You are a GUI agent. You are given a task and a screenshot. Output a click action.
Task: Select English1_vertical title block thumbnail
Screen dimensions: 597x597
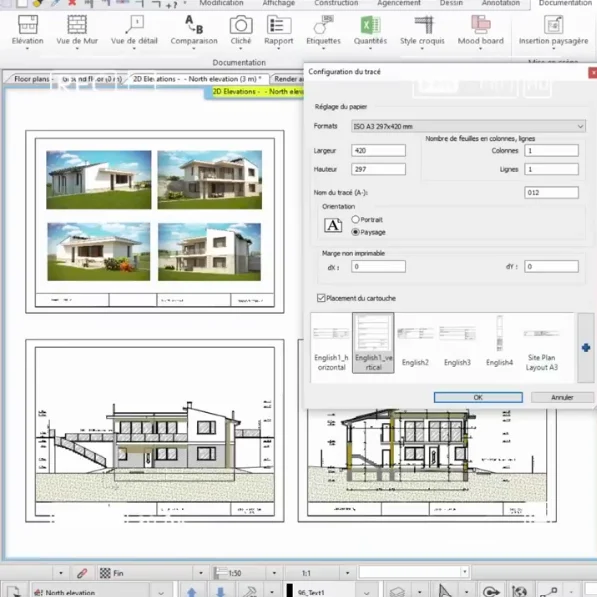click(373, 343)
